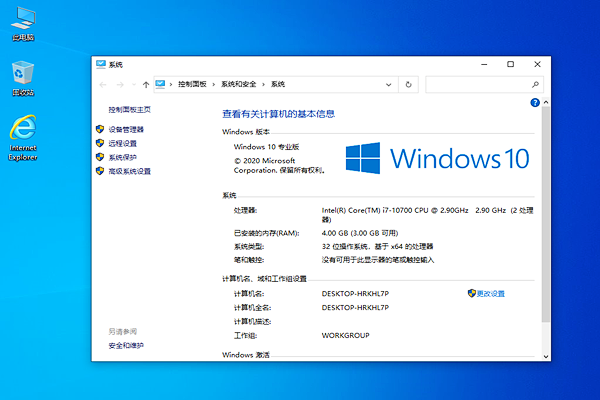Open 设备管理器 link
This screenshot has height=400, width=600.
(126, 129)
